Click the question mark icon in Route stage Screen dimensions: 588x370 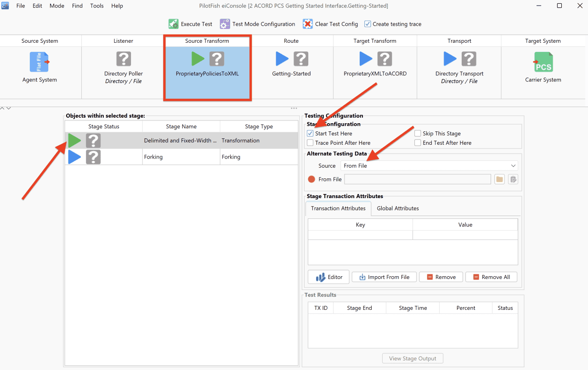point(301,59)
